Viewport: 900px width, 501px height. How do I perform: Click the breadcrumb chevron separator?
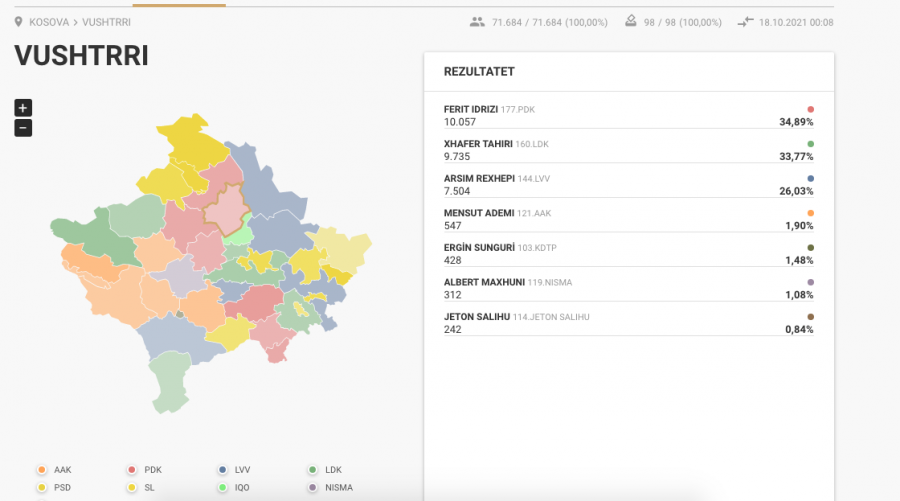(x=75, y=22)
